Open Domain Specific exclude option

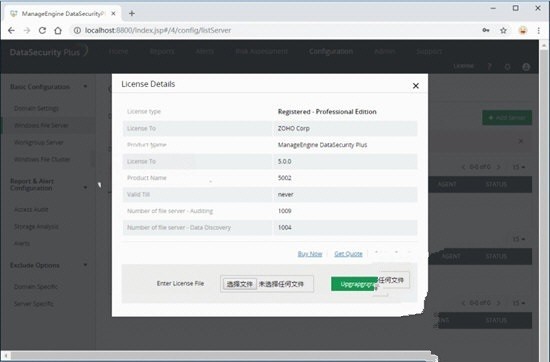tap(36, 287)
